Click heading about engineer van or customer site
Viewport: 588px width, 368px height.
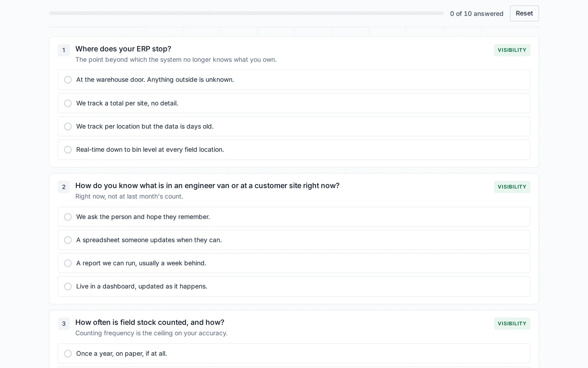(x=207, y=186)
